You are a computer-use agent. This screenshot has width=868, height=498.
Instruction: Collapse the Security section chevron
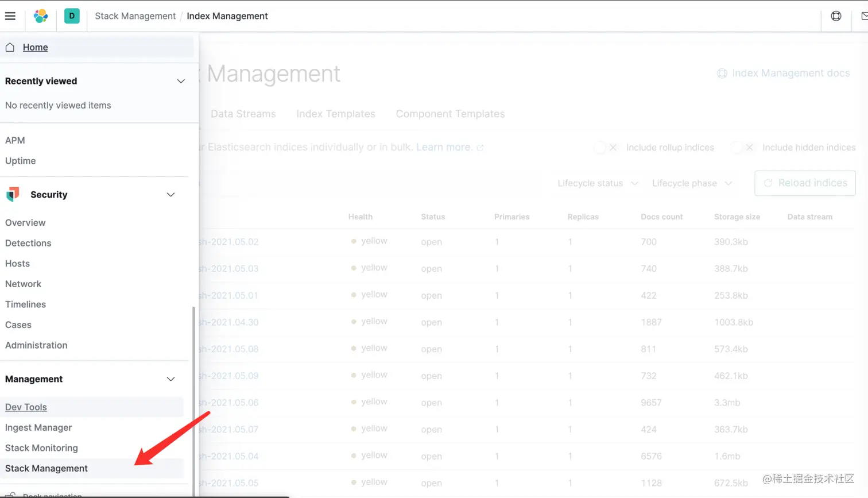[x=170, y=195]
